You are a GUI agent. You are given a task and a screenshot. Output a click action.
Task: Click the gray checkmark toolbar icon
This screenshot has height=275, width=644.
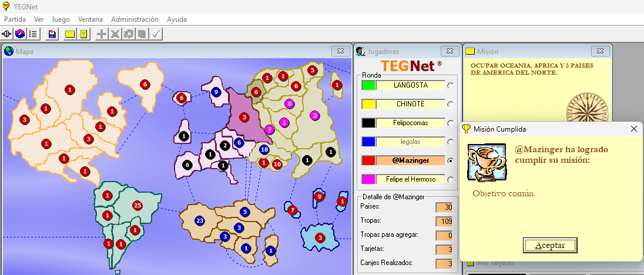pos(156,34)
